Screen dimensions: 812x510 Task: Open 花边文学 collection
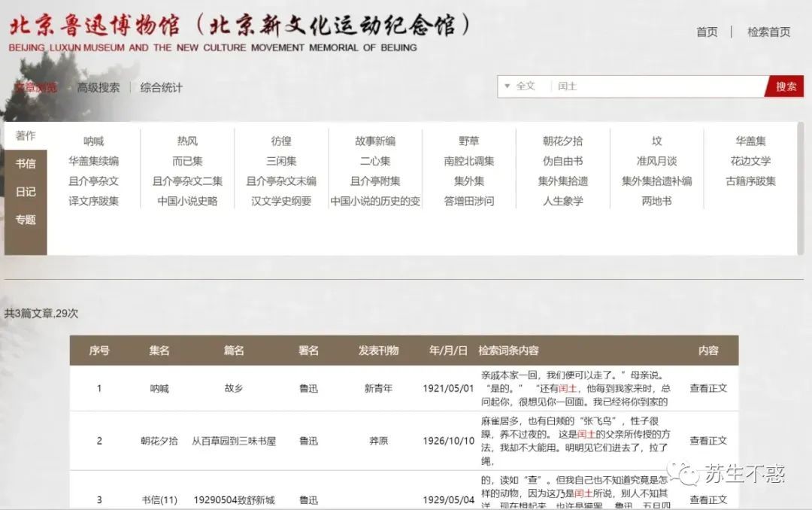pos(750,161)
